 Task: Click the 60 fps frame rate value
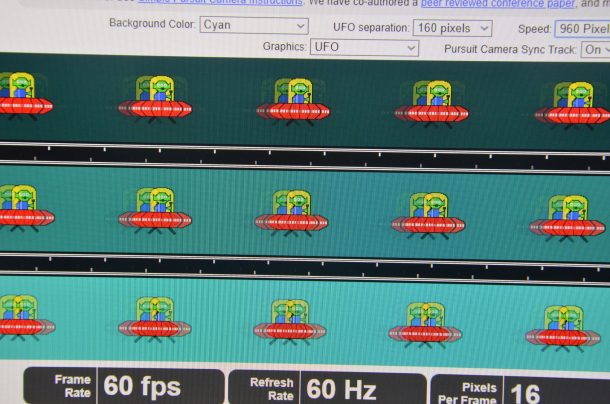pyautogui.click(x=142, y=386)
